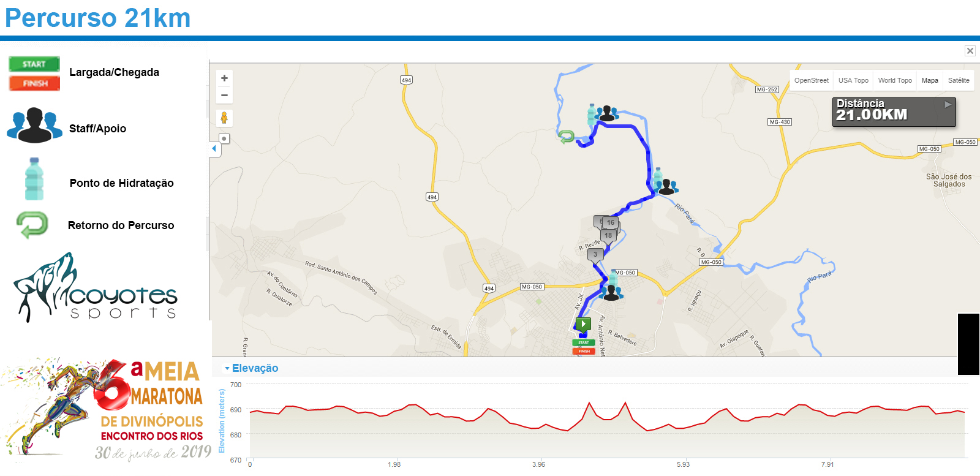
Task: Expand the Distância panel arrow
Action: 948,105
